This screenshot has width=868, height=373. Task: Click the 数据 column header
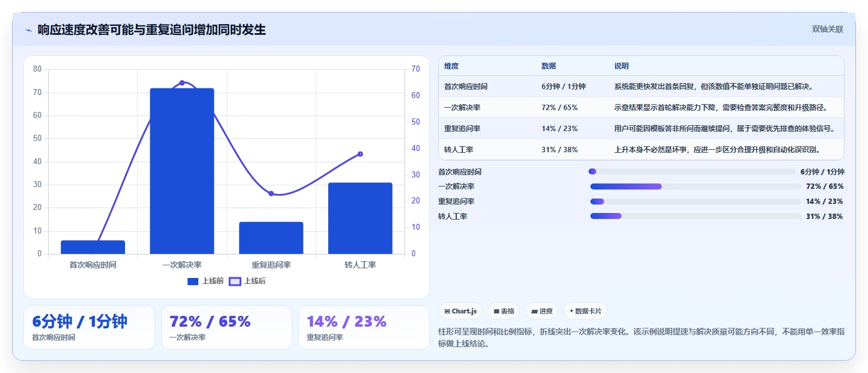549,66
